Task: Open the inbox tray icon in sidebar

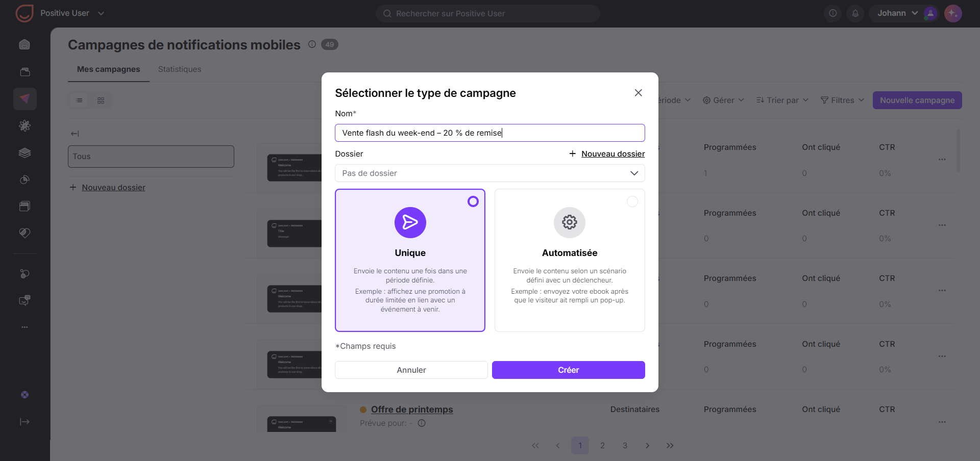Action: (x=24, y=72)
